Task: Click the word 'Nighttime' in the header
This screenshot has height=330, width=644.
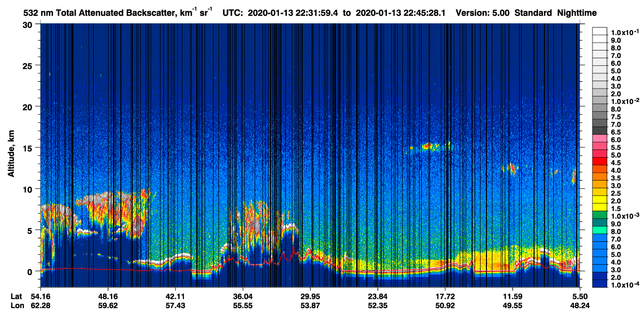Action: click(x=577, y=13)
